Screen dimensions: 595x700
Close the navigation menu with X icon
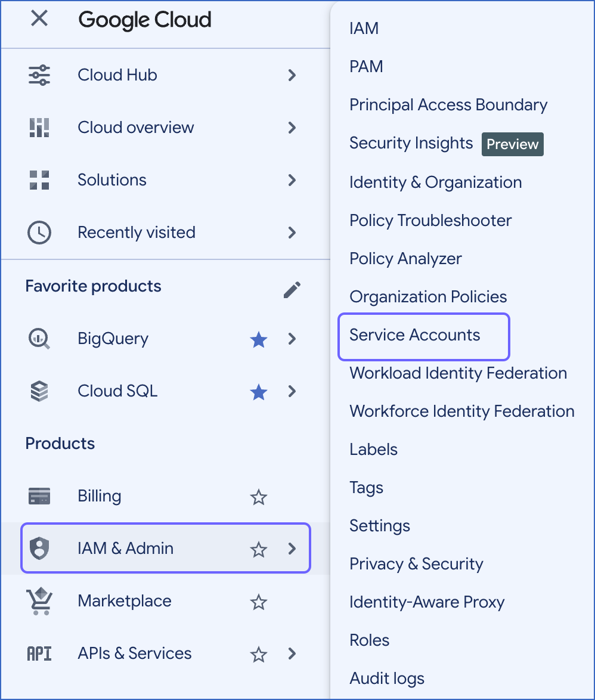[x=39, y=18]
